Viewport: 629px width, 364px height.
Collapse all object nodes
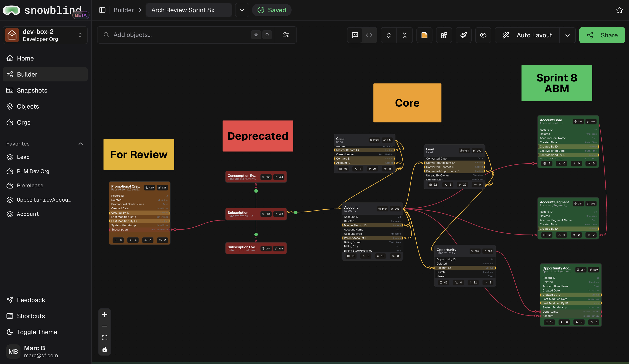pos(405,35)
